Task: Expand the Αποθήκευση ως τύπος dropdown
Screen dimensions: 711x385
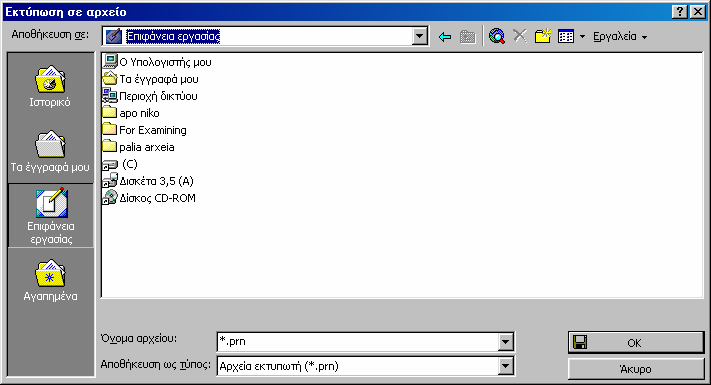Action: pos(505,366)
